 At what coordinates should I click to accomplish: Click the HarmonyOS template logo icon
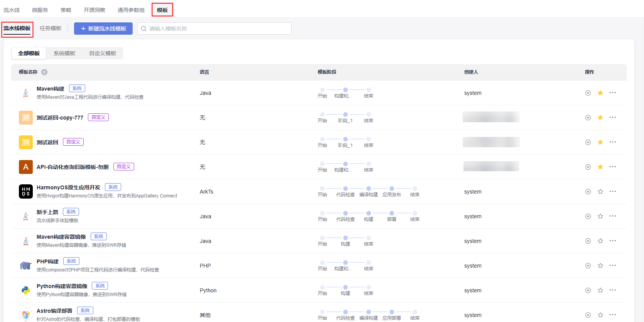26,191
